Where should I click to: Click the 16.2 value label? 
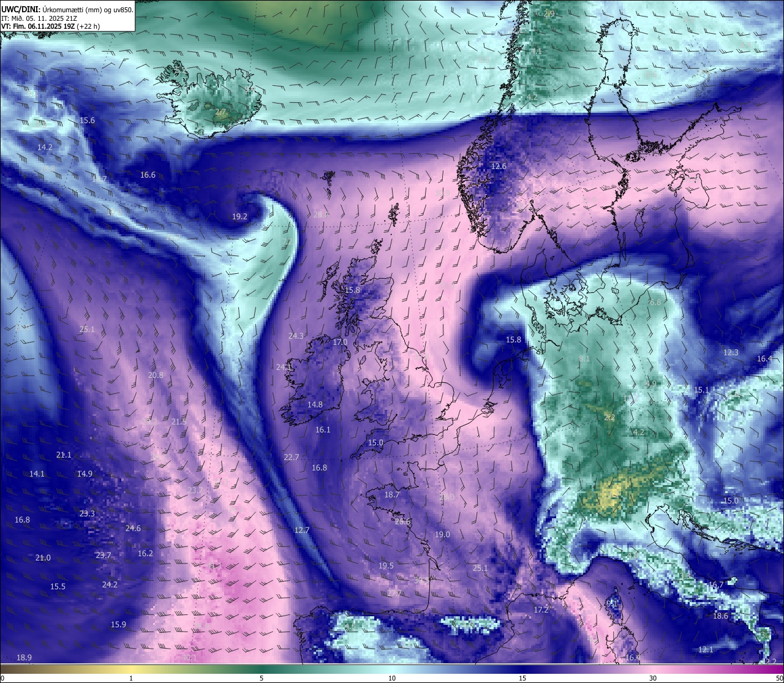pyautogui.click(x=145, y=554)
